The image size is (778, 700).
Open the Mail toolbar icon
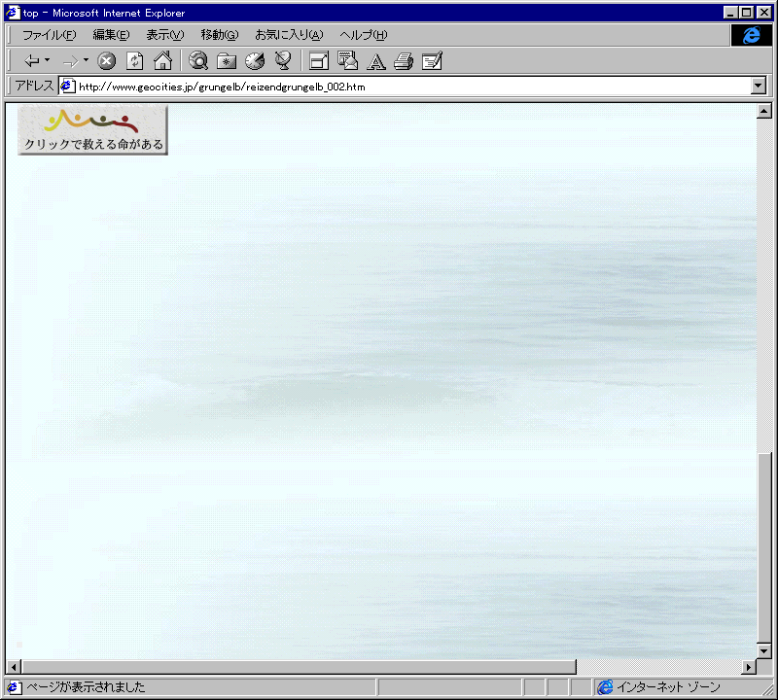(347, 60)
